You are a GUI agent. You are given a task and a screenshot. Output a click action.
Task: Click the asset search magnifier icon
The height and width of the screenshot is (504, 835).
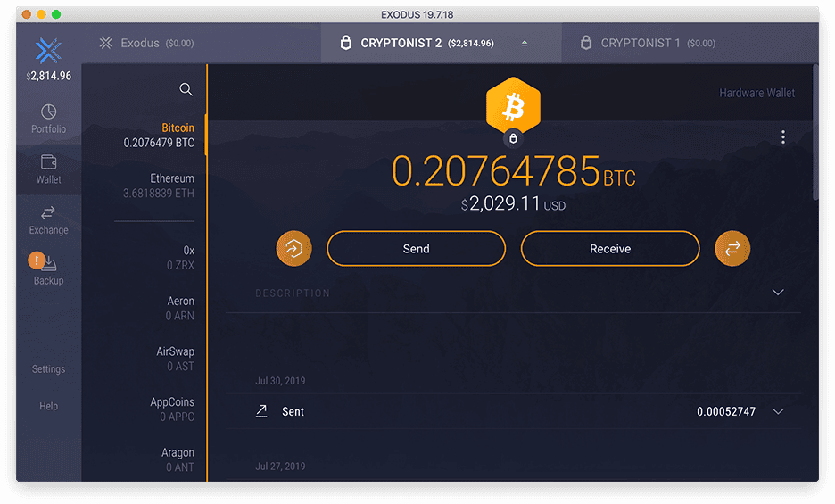186,89
